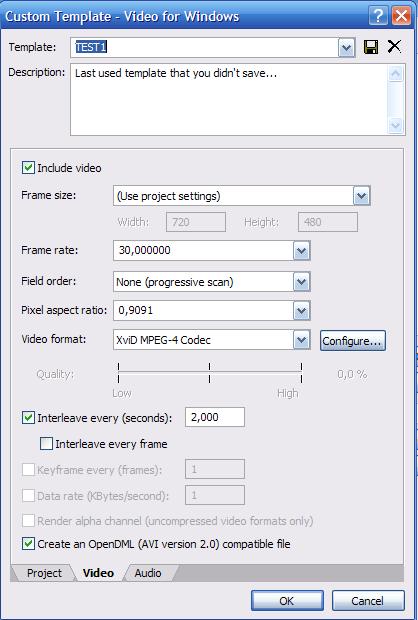Open the Frame rate dropdown
418x620 pixels.
pos(301,251)
